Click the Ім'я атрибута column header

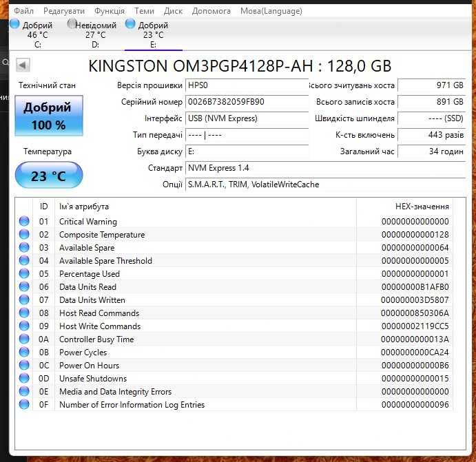click(x=205, y=207)
